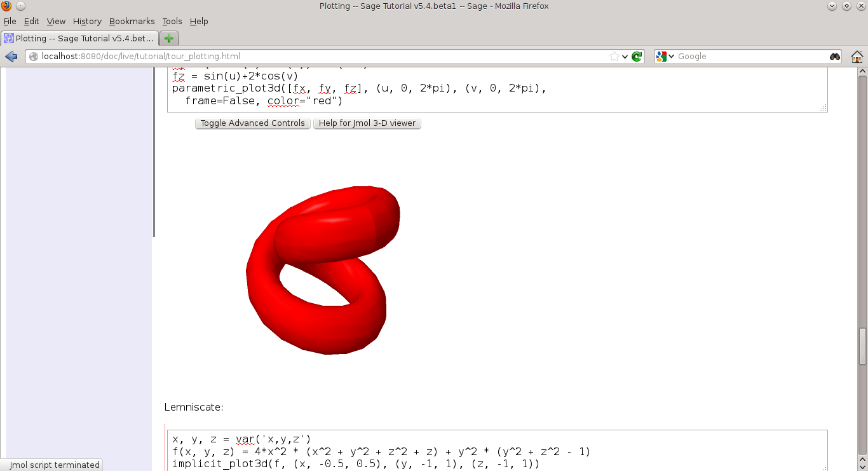This screenshot has height=471, width=868.
Task: Bookmark this page with the star icon
Action: click(614, 57)
